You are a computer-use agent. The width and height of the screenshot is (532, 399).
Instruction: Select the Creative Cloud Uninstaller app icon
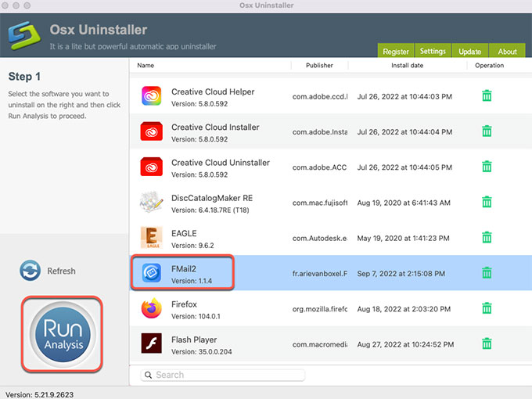coord(151,167)
